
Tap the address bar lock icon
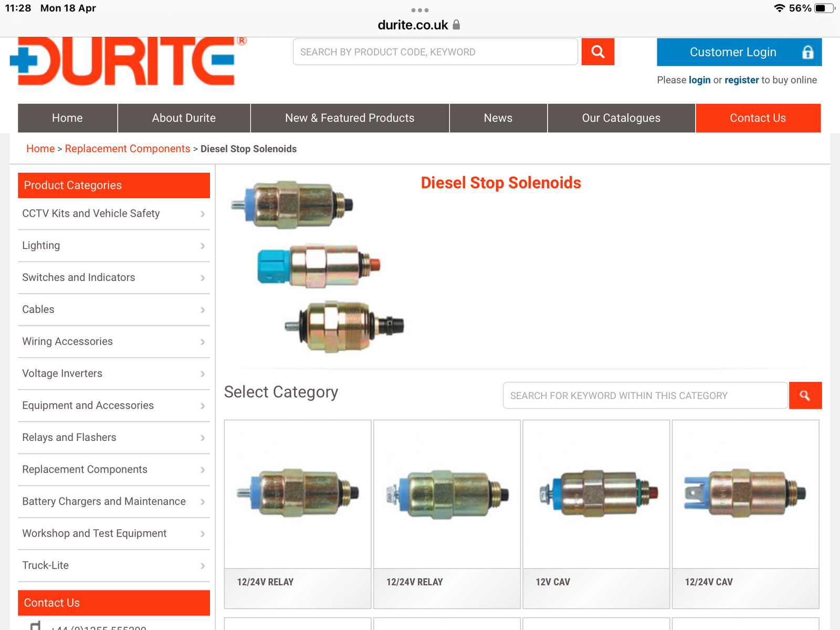456,25
